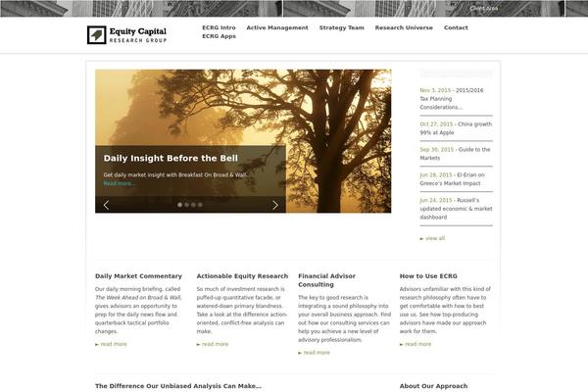
Task: Read more under Actionable Equity Research
Action: point(213,344)
